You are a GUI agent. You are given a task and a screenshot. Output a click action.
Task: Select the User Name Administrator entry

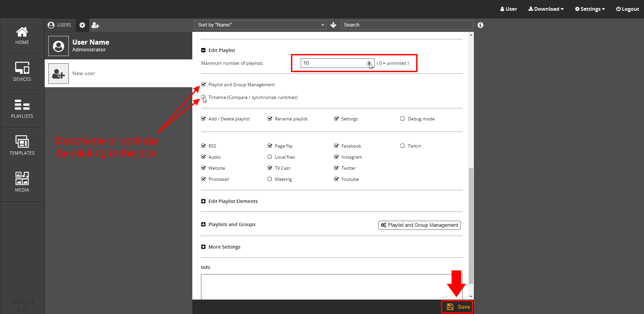(x=118, y=46)
